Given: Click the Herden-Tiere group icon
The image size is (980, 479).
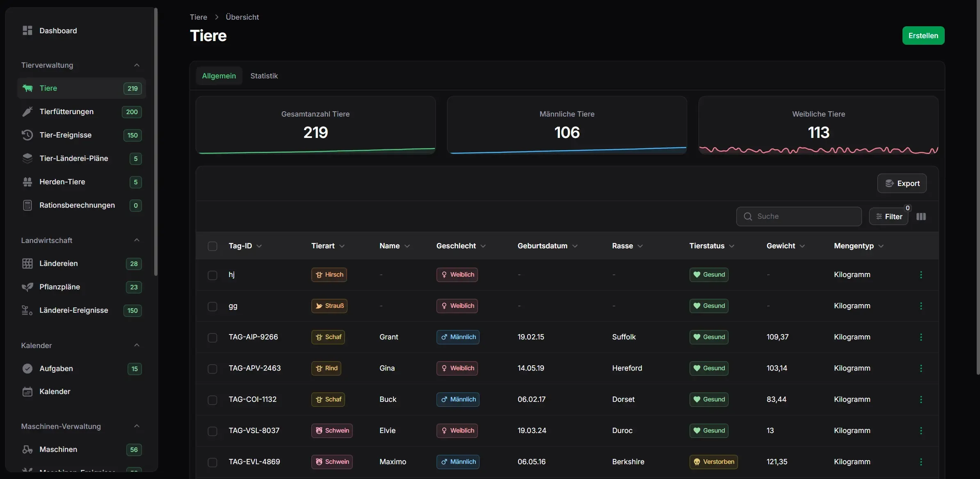Looking at the screenshot, I should pos(27,182).
